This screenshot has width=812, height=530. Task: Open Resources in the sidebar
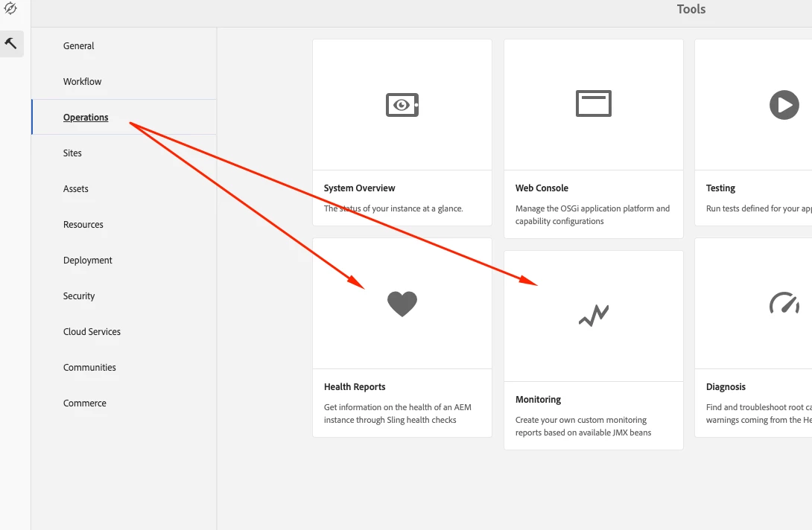click(x=83, y=224)
